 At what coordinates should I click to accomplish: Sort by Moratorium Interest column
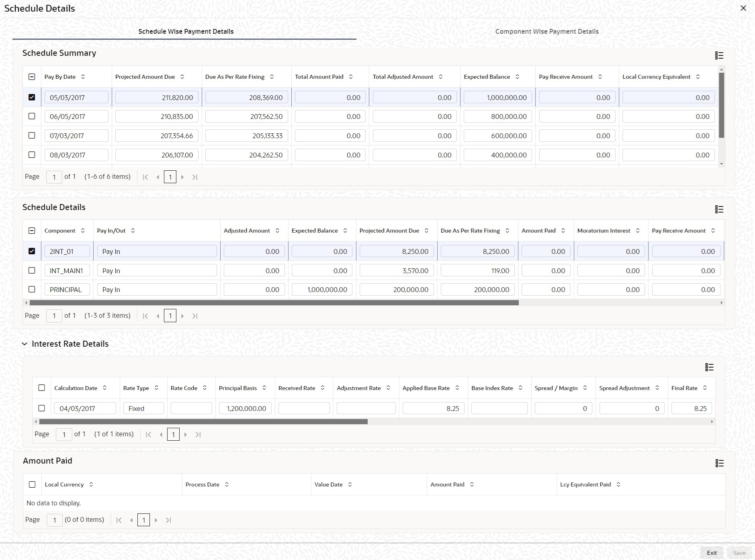click(638, 231)
